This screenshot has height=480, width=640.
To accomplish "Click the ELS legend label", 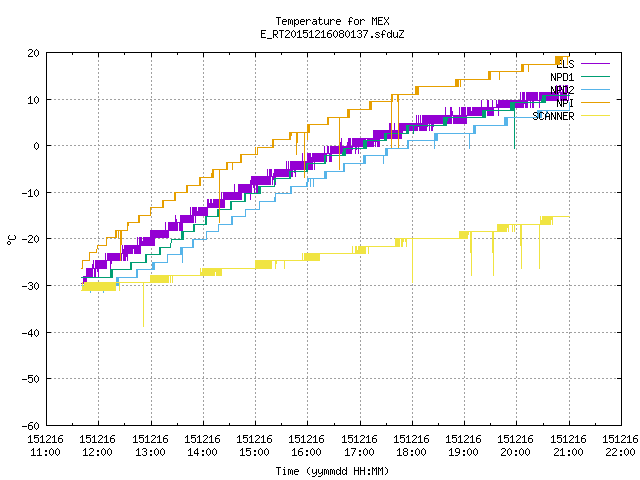I will 565,64.
